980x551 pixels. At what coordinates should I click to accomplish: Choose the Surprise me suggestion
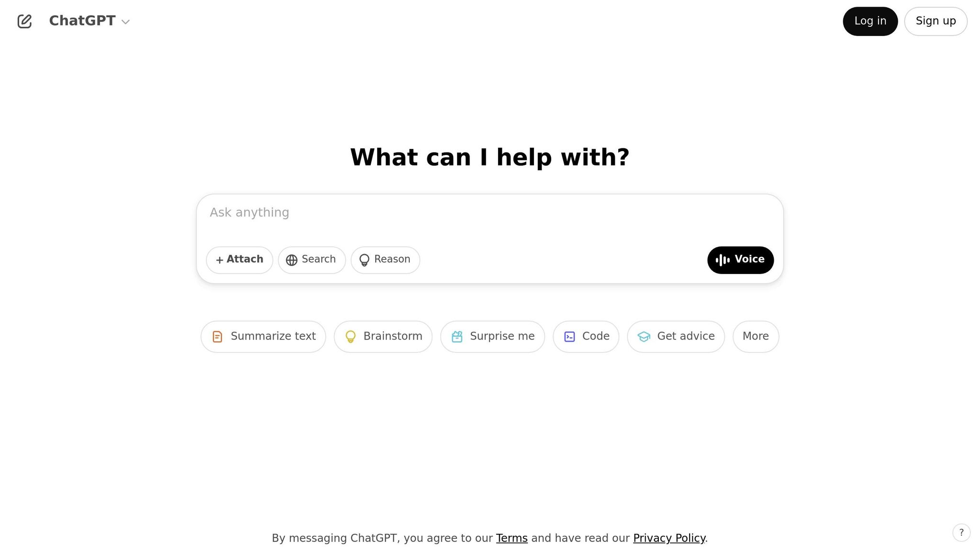point(492,336)
